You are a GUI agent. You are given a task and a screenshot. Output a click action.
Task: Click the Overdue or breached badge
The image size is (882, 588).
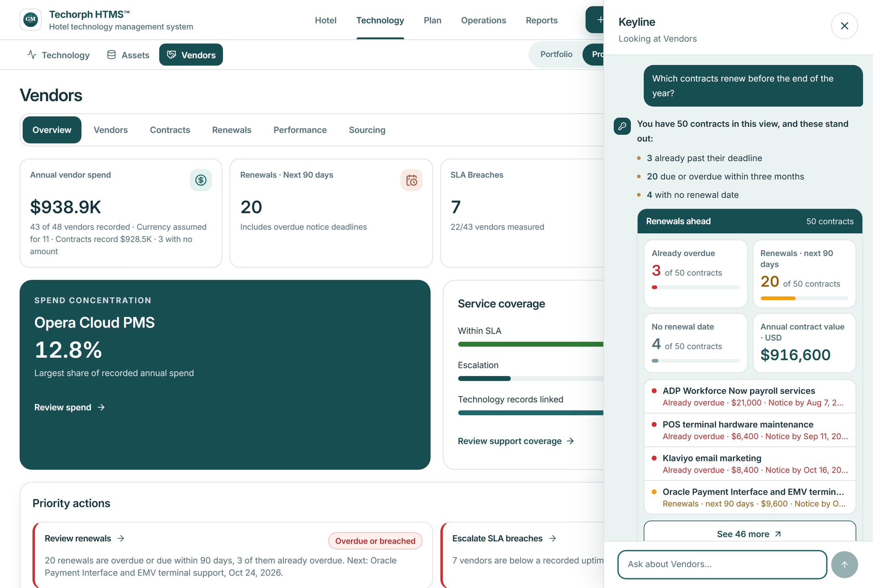[x=375, y=541]
